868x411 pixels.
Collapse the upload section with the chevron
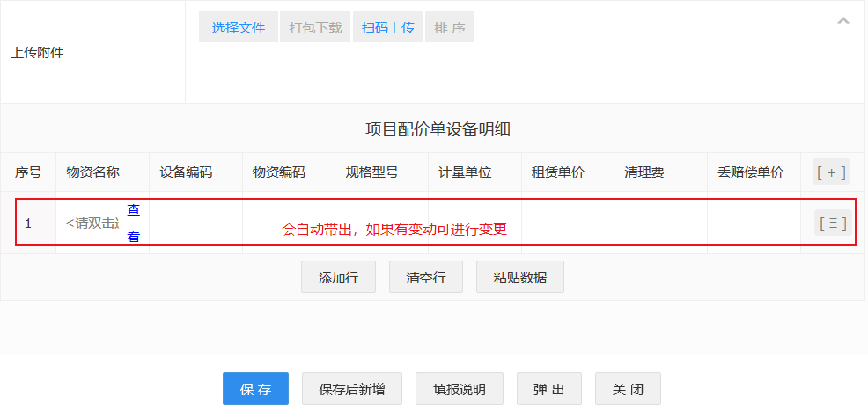click(x=843, y=21)
